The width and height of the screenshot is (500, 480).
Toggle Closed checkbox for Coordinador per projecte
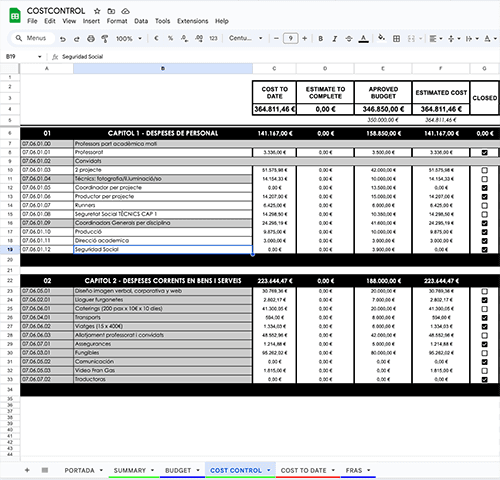[x=485, y=188]
